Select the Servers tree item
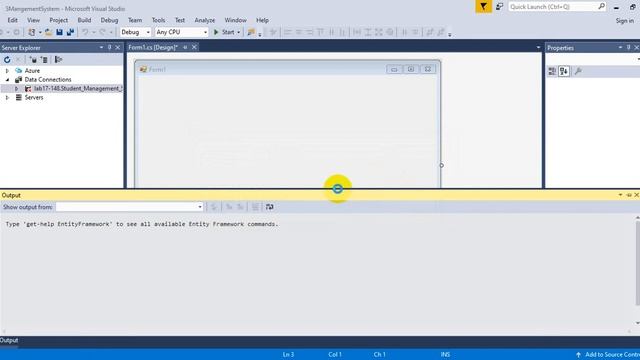The image size is (640, 360). coord(34,98)
